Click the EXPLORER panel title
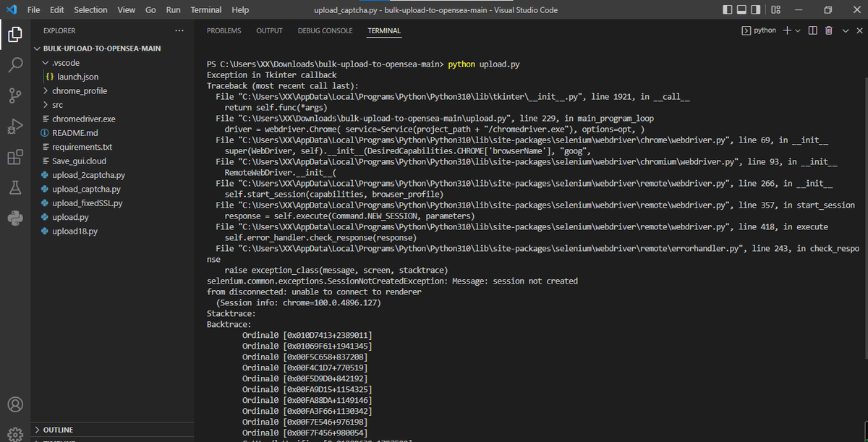This screenshot has width=868, height=442. (59, 30)
